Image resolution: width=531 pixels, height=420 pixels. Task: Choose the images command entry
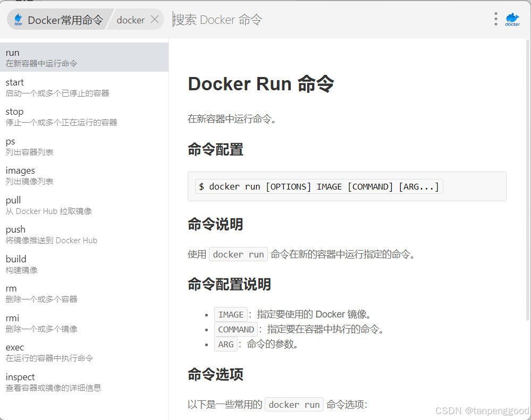coord(85,175)
